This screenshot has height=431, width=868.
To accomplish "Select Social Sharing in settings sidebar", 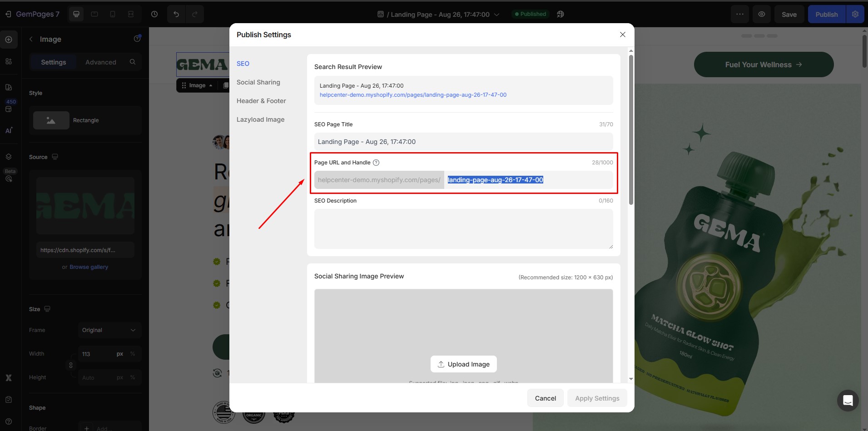I will click(258, 82).
